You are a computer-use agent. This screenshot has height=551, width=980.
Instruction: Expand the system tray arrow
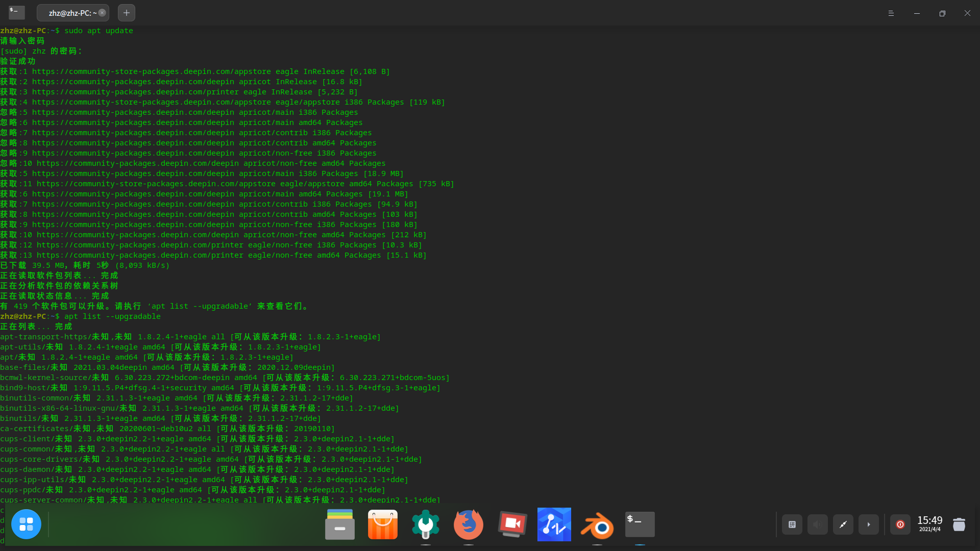tap(869, 524)
